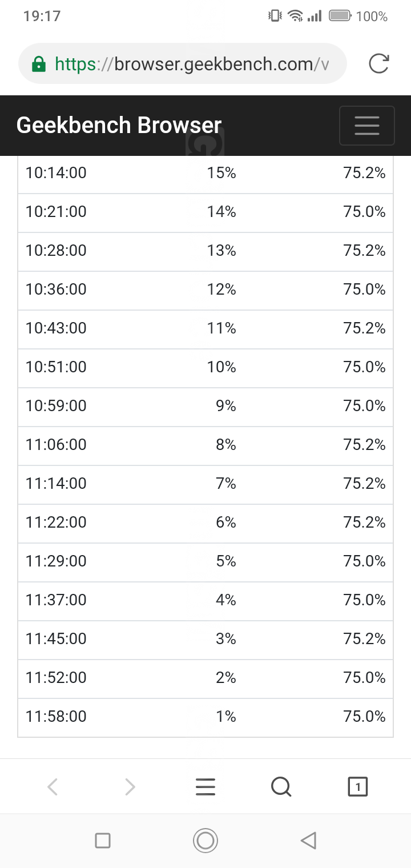411x868 pixels.
Task: Tap the 11:58:00 time cell
Action: [56, 717]
